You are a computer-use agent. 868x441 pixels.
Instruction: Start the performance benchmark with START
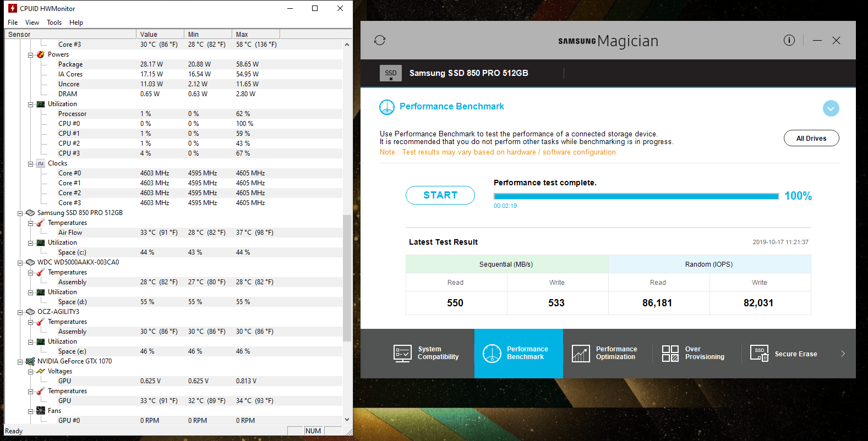tap(440, 195)
